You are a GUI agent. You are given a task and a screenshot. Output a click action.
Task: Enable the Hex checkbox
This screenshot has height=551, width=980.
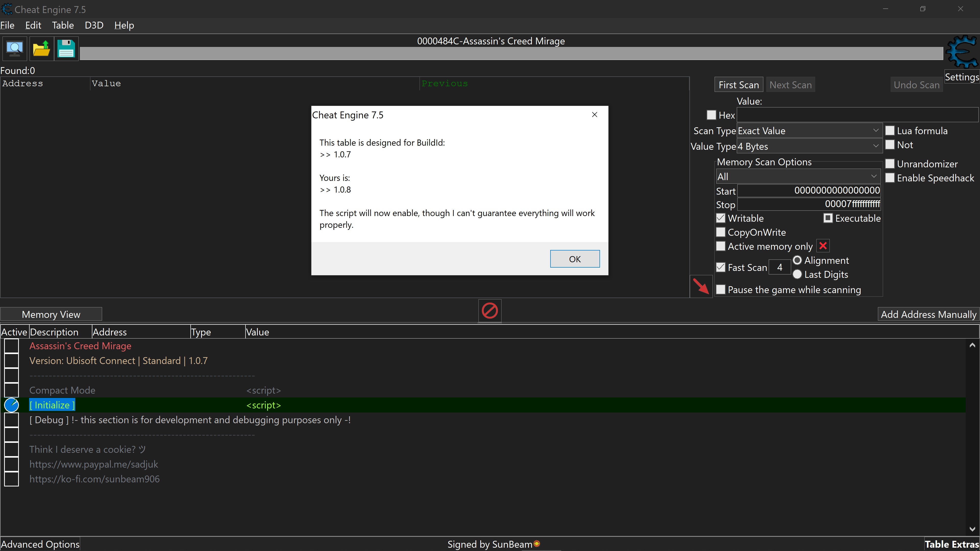pos(711,115)
